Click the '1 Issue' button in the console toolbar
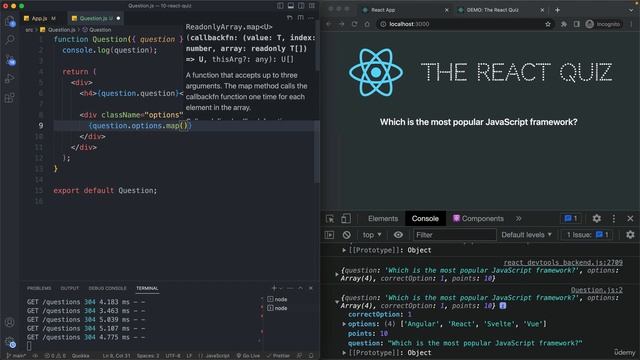The image size is (640, 360). (587, 235)
